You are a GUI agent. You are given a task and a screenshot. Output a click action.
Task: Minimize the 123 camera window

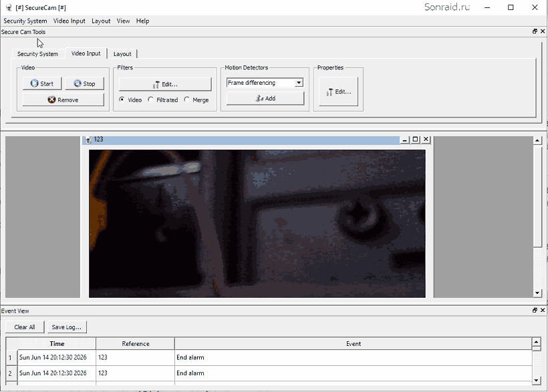click(405, 140)
